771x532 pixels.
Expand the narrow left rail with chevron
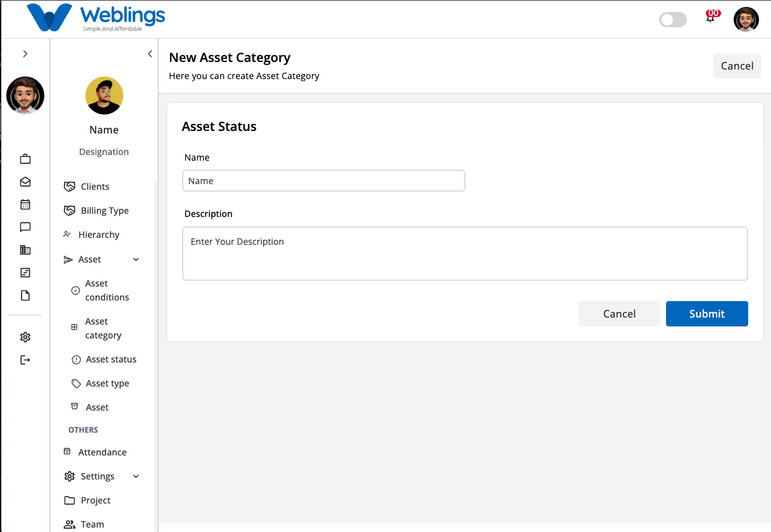[25, 54]
